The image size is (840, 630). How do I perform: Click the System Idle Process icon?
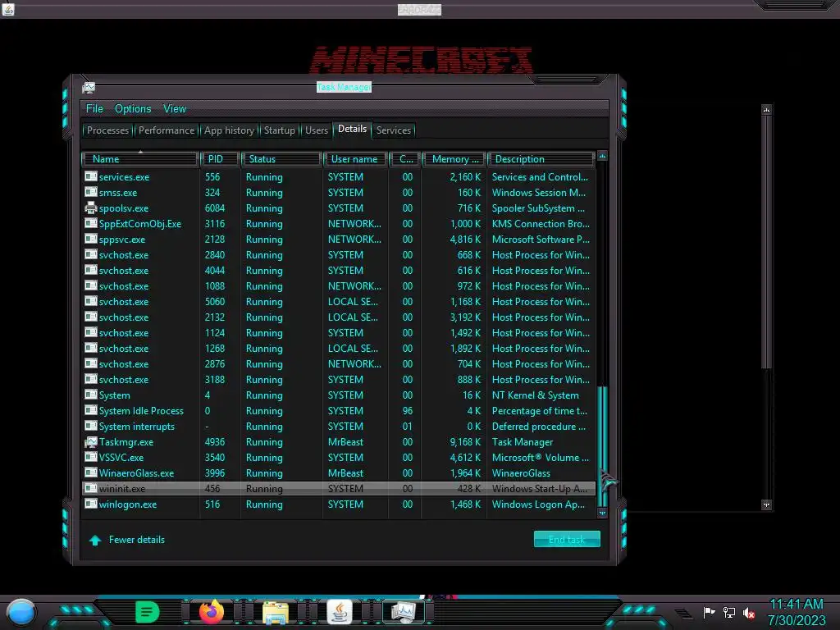(x=90, y=410)
